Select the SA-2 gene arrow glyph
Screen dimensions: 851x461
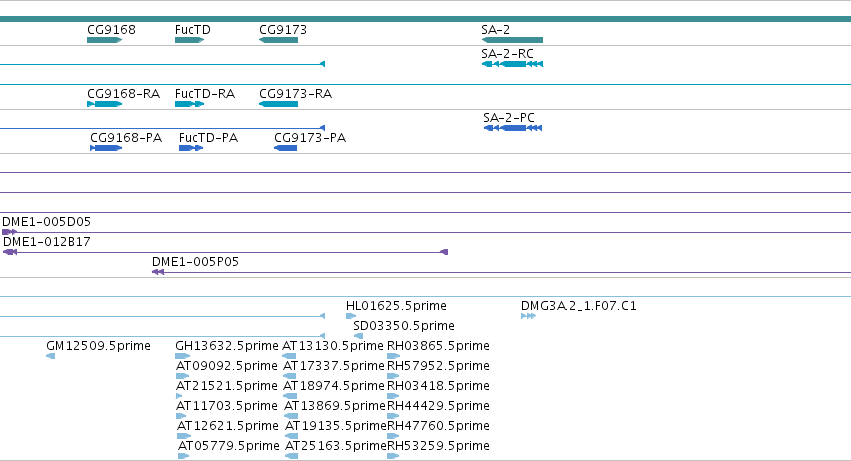point(512,40)
